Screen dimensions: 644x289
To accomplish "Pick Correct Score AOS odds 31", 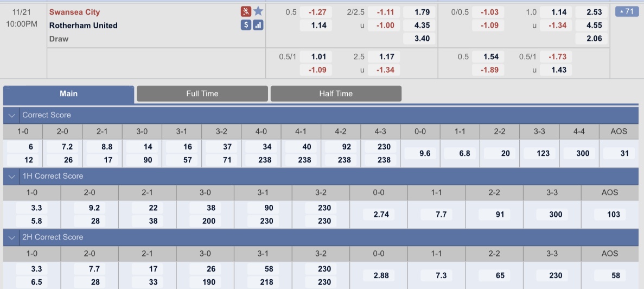I will point(619,153).
